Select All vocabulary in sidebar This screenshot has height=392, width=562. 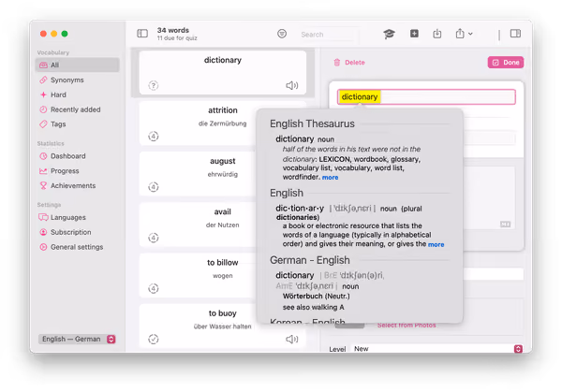77,65
